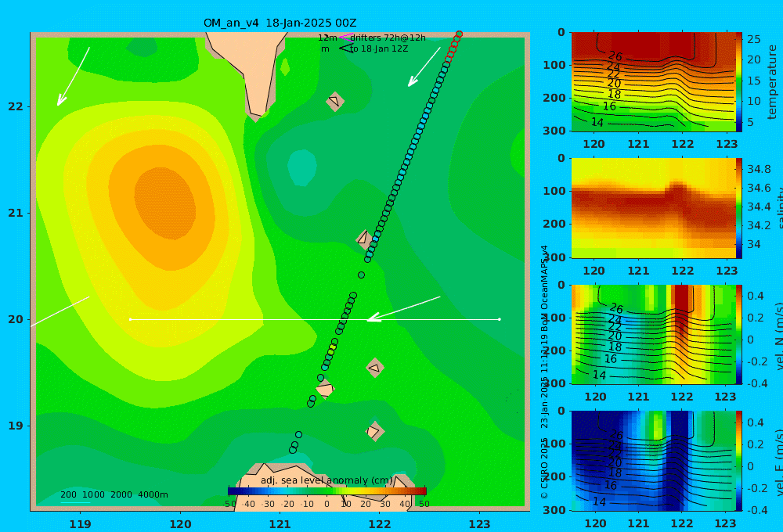Select the magenta drifter arrow legend symbol

click(x=345, y=37)
